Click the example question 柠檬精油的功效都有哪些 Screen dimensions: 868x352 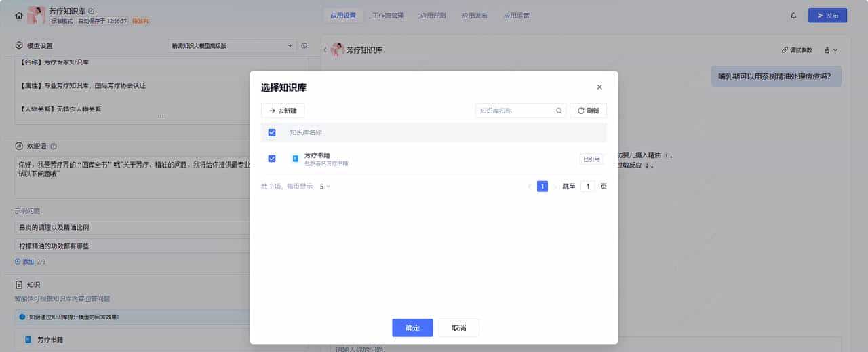[x=161, y=246]
